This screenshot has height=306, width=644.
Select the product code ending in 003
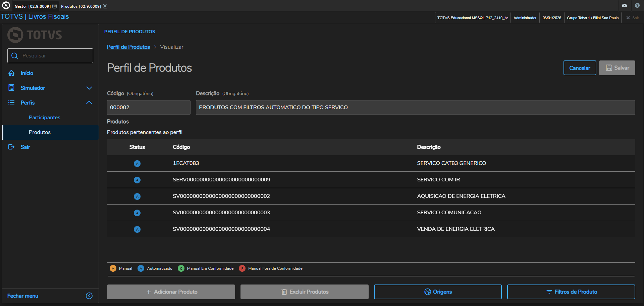point(221,213)
